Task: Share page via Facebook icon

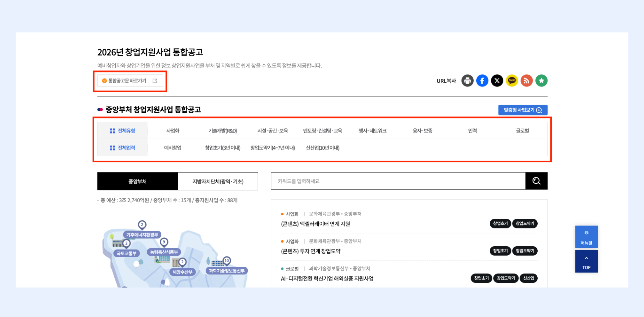Action: [x=482, y=81]
